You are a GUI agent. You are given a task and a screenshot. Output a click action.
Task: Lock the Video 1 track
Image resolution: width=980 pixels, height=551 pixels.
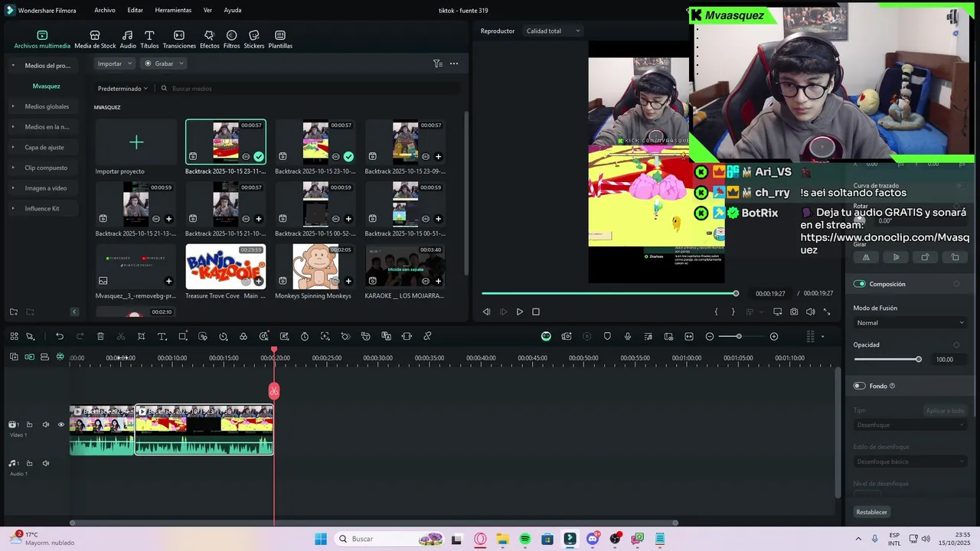30,425
